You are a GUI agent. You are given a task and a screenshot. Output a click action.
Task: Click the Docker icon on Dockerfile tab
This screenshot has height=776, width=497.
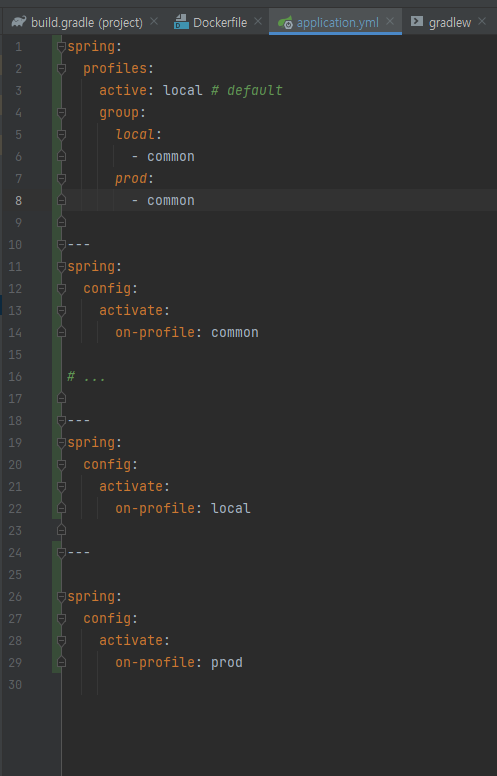point(181,22)
